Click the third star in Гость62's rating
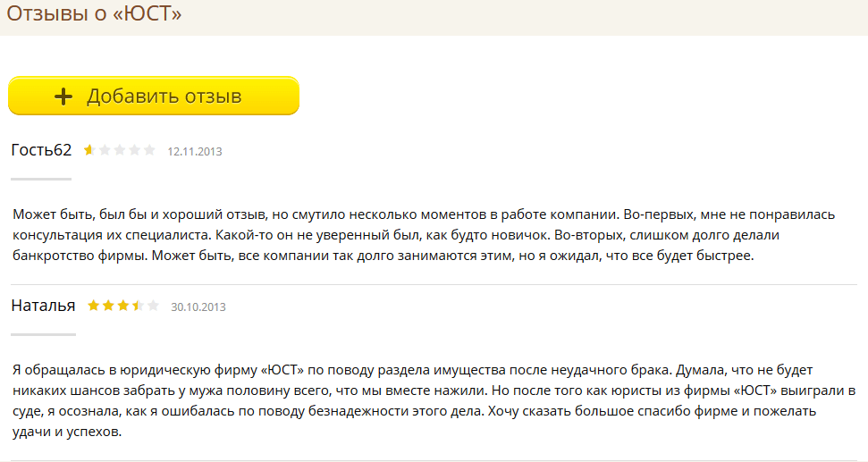 point(120,150)
